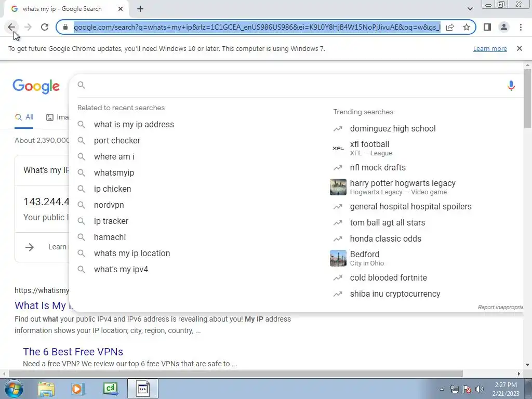The width and height of the screenshot is (532, 399).
Task: Open 'general hospital hospital spoilers' trend
Action: click(410, 207)
